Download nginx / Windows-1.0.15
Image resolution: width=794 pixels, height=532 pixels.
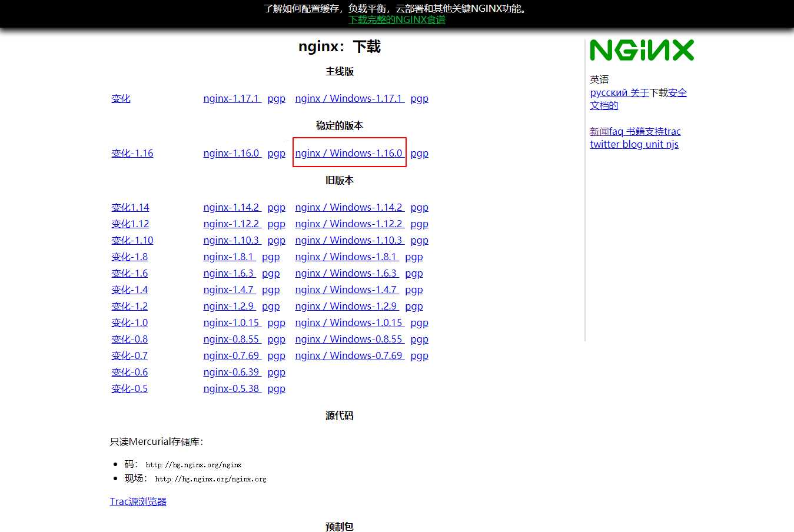pos(350,322)
